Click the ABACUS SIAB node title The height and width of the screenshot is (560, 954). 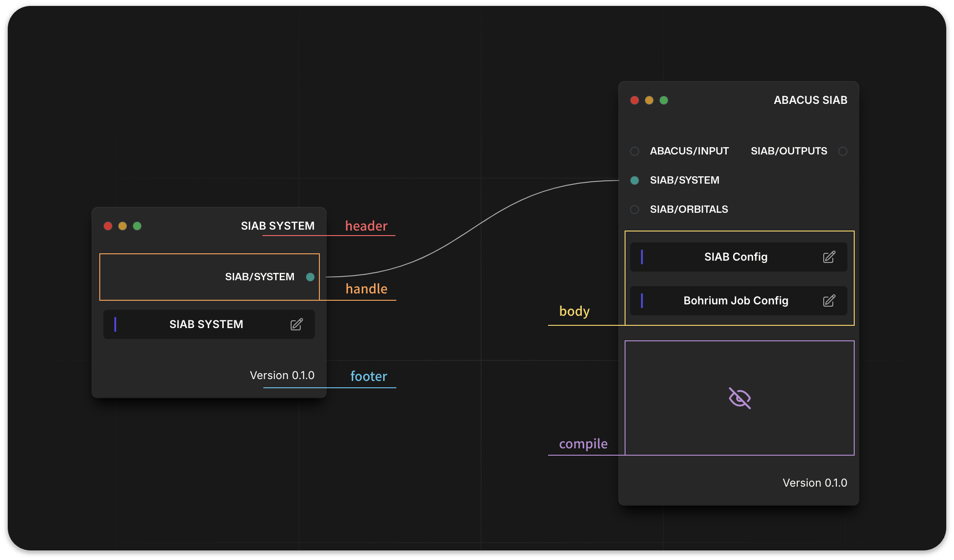[810, 100]
